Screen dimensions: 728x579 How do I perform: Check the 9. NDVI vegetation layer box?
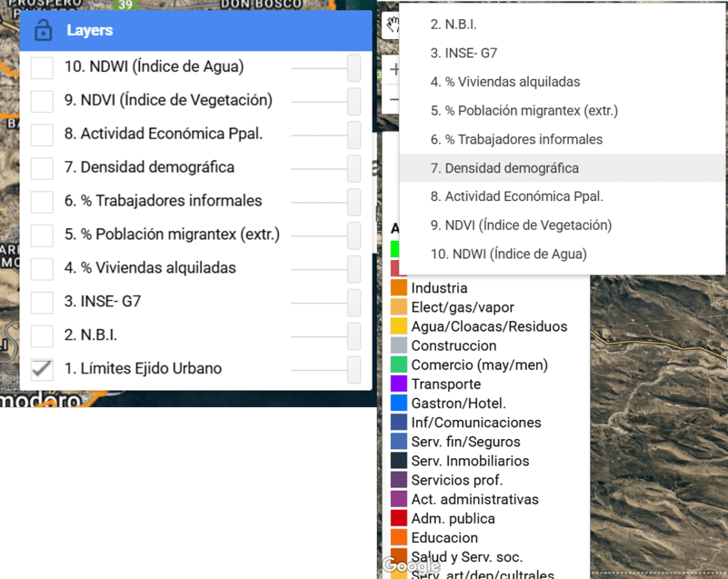pos(43,101)
